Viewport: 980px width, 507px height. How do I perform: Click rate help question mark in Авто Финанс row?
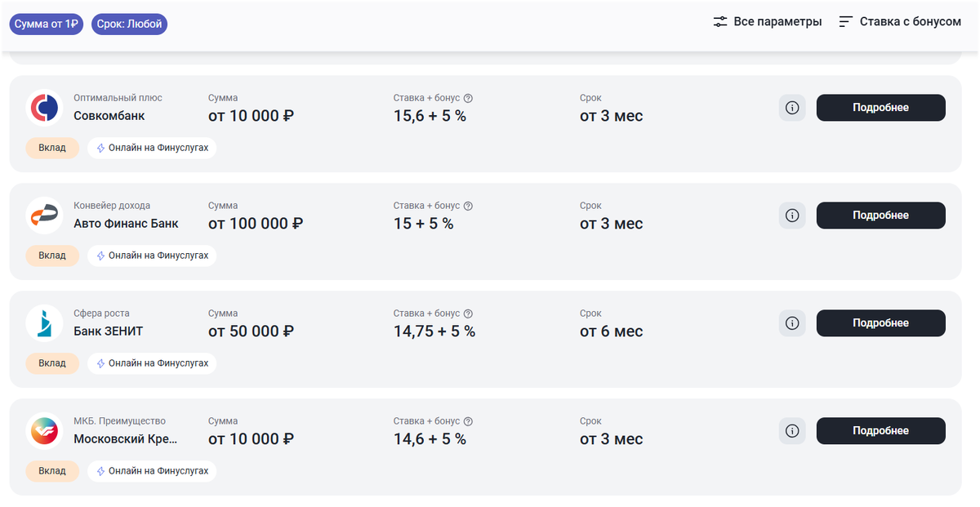[x=468, y=206]
